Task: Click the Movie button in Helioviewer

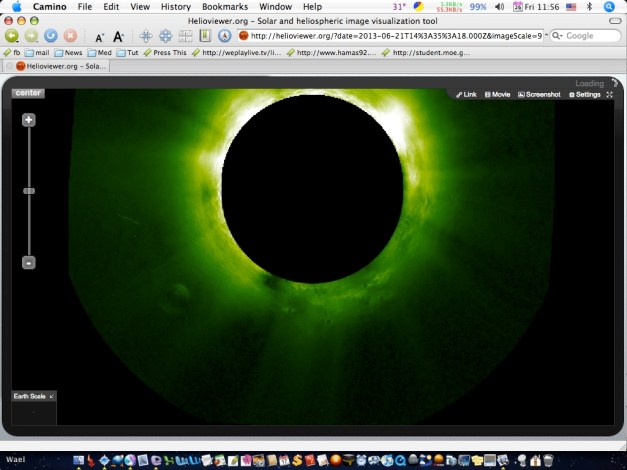Action: coord(497,94)
